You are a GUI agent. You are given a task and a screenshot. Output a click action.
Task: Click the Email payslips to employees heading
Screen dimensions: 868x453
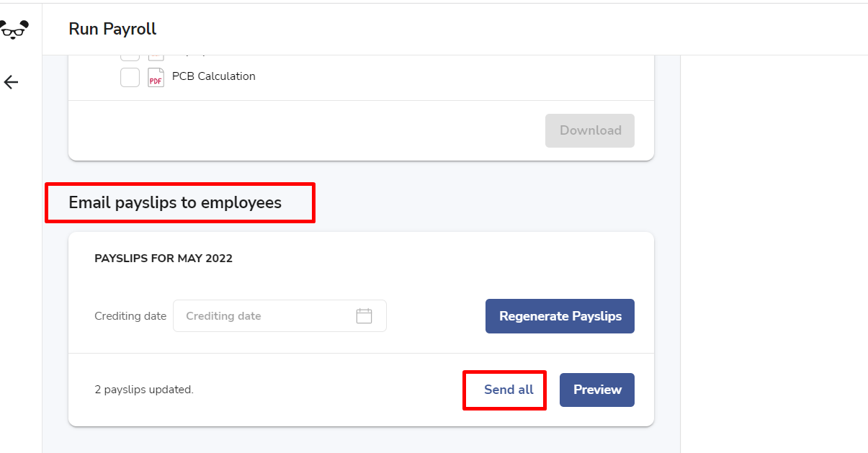(175, 202)
